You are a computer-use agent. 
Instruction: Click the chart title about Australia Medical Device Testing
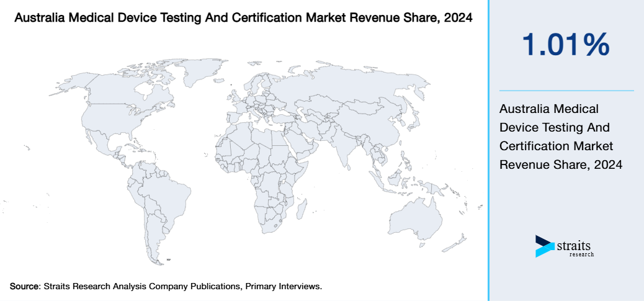click(x=243, y=19)
